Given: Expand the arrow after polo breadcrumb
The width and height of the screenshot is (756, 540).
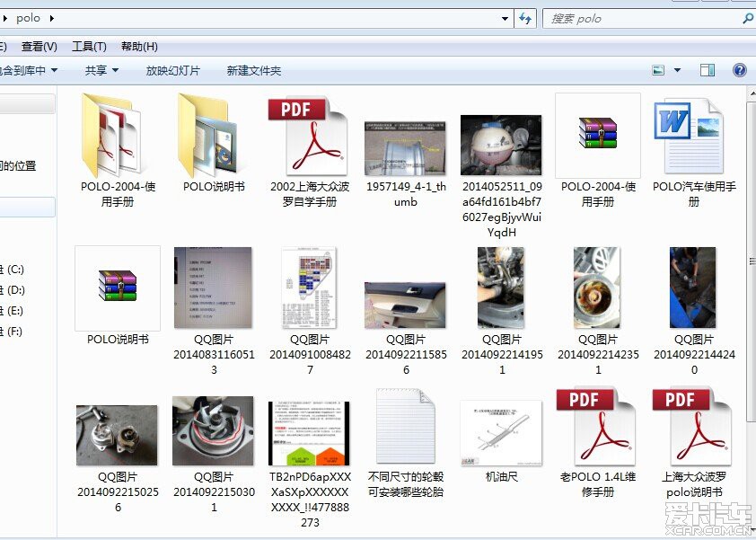Looking at the screenshot, I should (51, 18).
